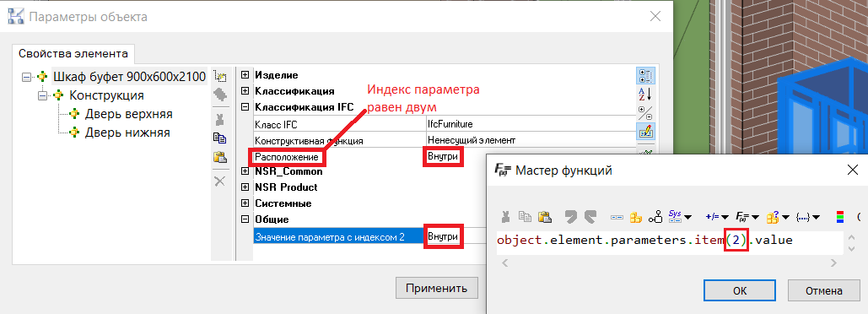Click the expand/collapse all groups icon
868x314 pixels.
point(645,112)
